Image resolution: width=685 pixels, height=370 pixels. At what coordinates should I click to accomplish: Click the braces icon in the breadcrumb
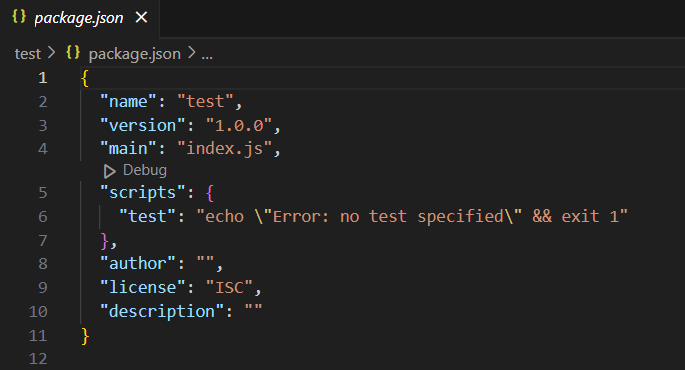point(73,52)
